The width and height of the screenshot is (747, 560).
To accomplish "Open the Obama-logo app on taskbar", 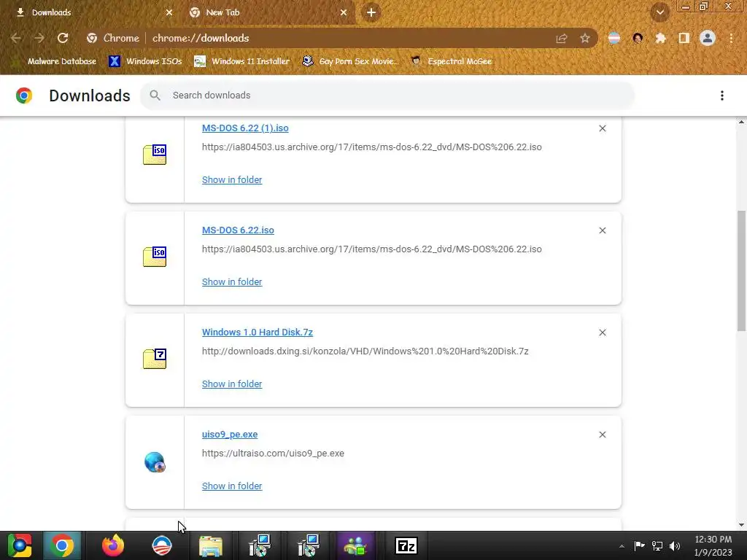I will tap(162, 545).
